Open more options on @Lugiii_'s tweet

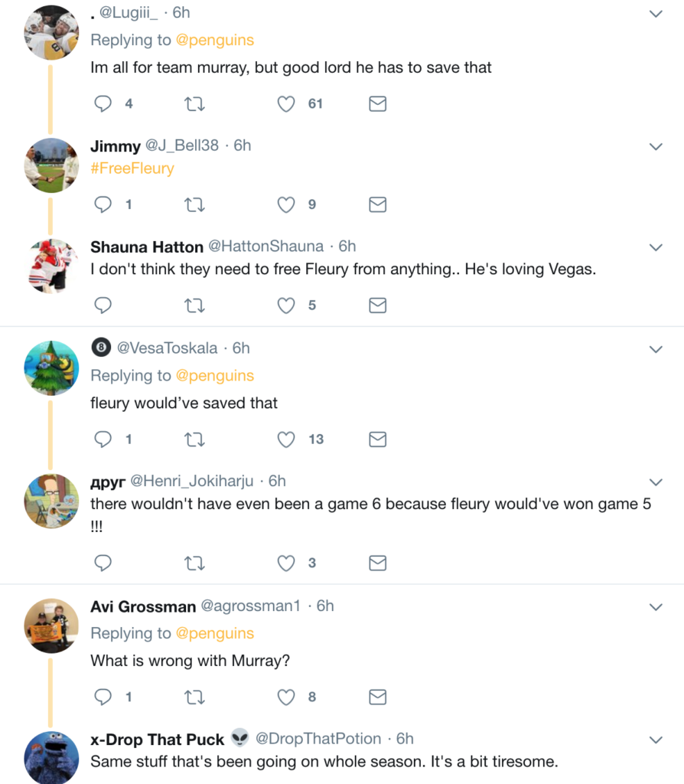[x=656, y=14]
